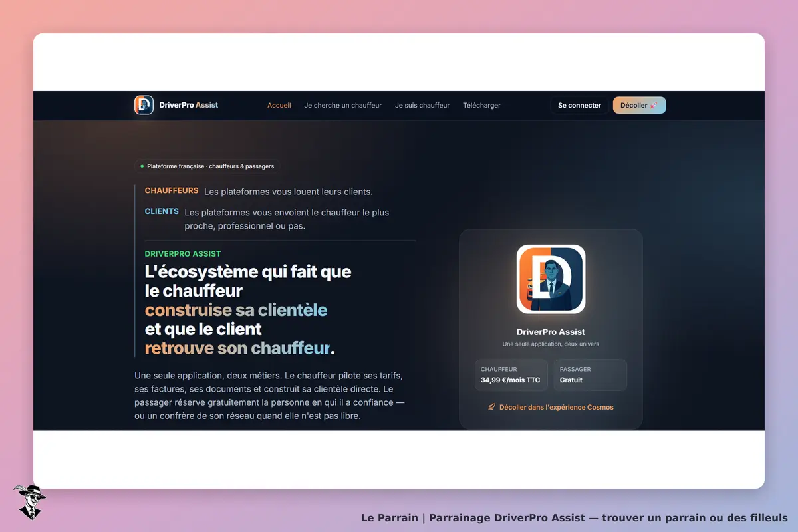Image resolution: width=798 pixels, height=532 pixels.
Task: Click the Se connecter button
Action: click(579, 105)
